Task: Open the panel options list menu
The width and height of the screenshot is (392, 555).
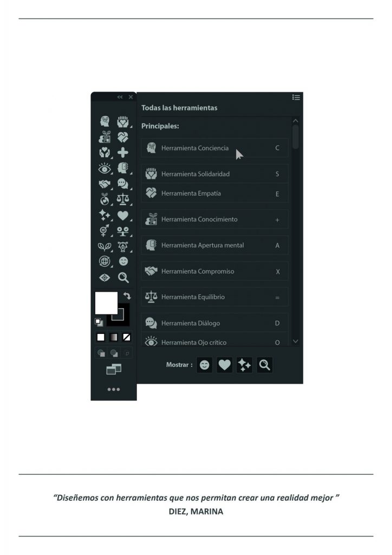Action: coord(296,97)
